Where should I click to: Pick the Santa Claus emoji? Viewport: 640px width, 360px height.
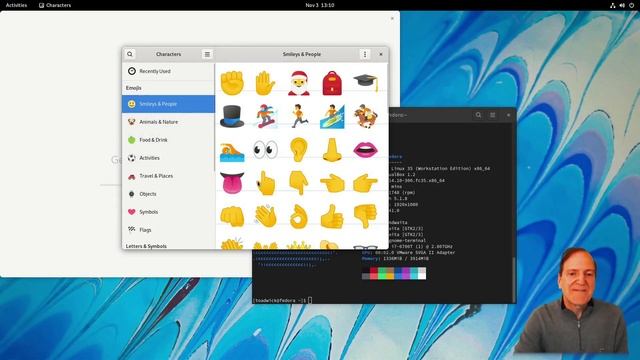(299, 83)
